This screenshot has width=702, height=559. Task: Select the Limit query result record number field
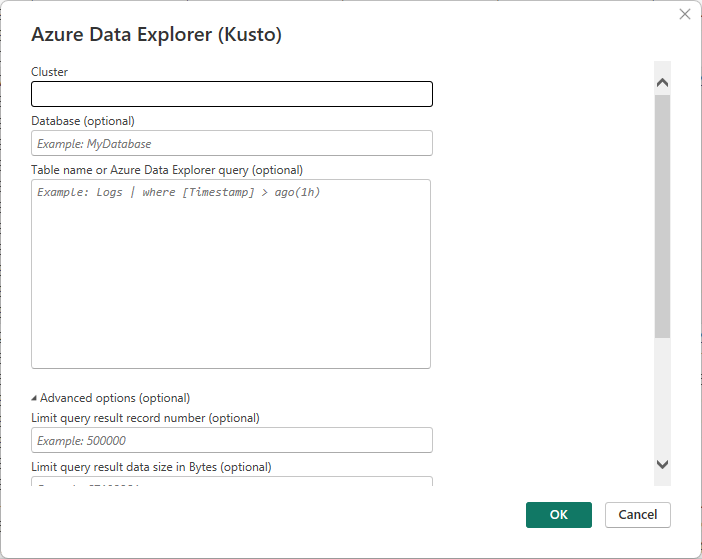coord(232,440)
